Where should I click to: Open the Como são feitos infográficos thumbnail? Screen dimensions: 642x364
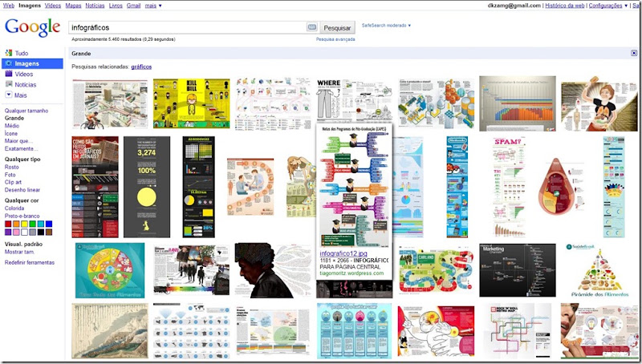[95, 187]
